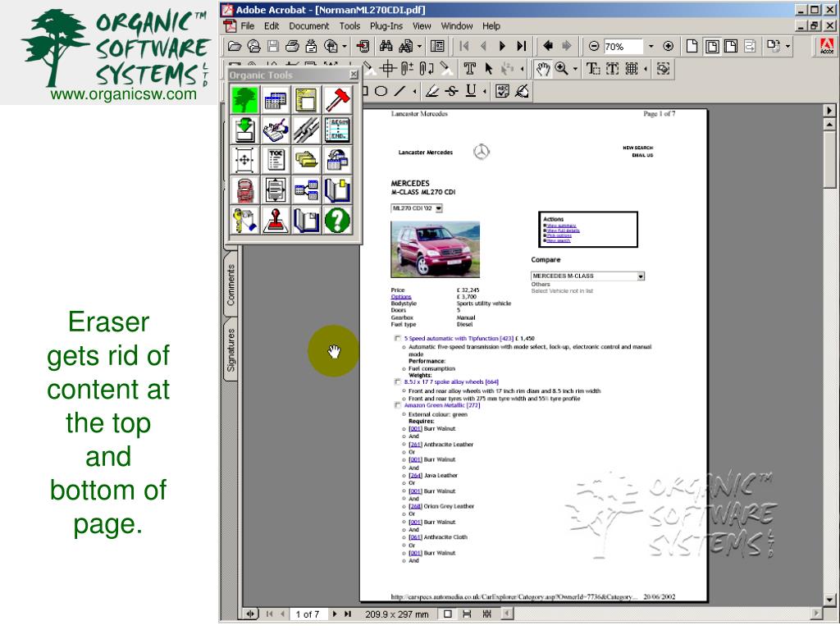The image size is (840, 630).
Task: Expand the rotate pages dropdown arrow near Adobe logo
Action: pyautogui.click(x=788, y=47)
